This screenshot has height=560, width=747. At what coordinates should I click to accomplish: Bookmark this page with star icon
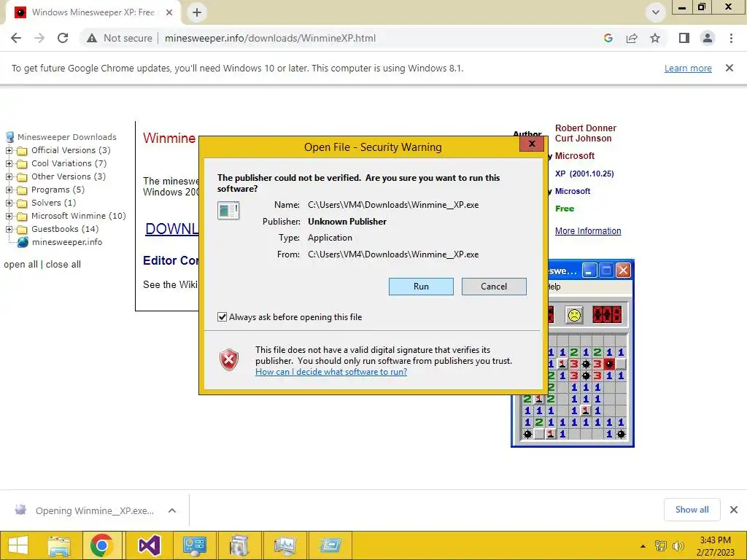tap(655, 38)
